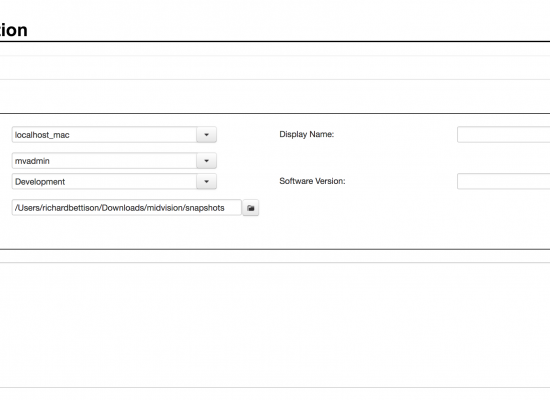The width and height of the screenshot is (550, 400).
Task: Click inside the localhost_mac combo box field
Action: [104, 135]
